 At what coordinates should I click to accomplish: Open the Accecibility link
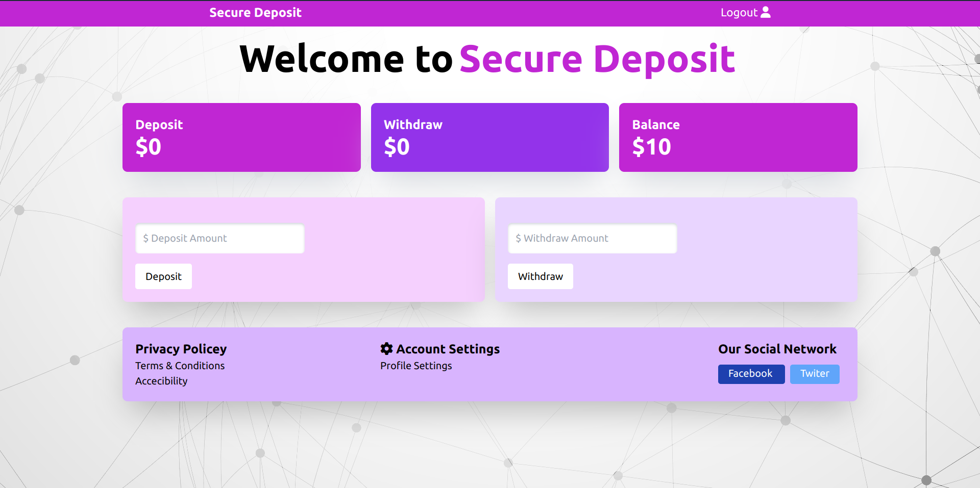[161, 381]
